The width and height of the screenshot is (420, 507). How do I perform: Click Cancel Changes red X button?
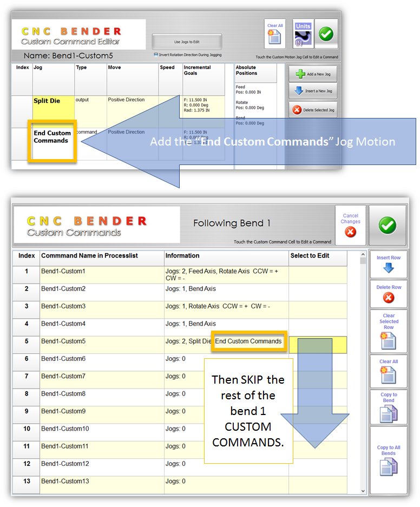(351, 225)
